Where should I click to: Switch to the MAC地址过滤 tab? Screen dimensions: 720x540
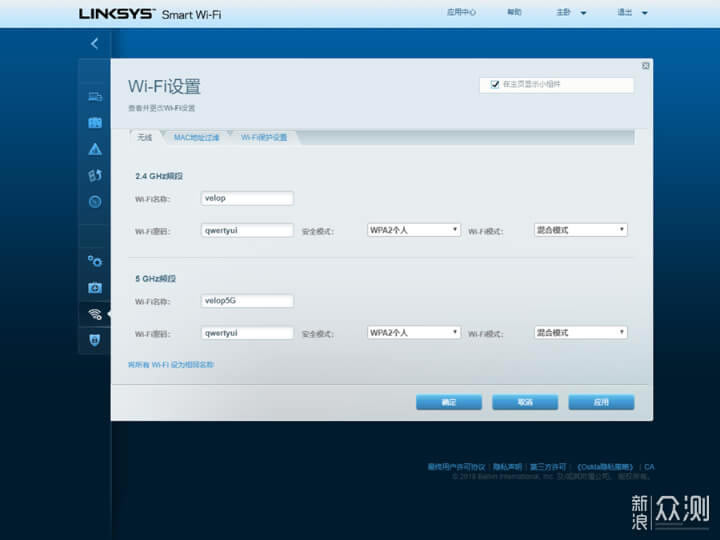click(195, 138)
